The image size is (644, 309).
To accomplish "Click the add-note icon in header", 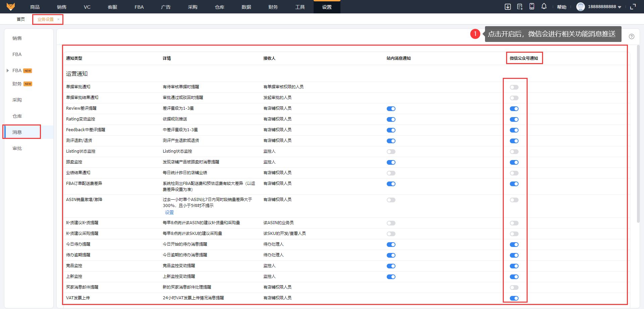I will (520, 7).
